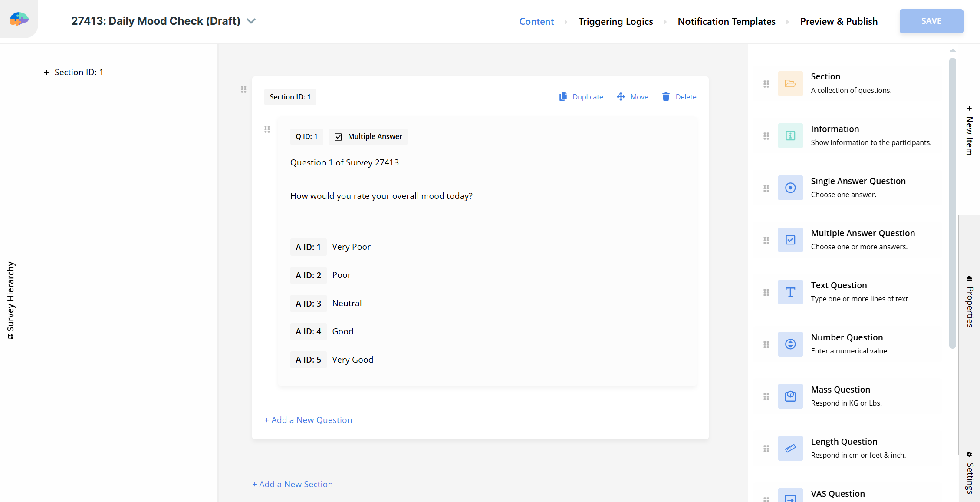Click the Information item icon
This screenshot has width=980, height=502.
[790, 136]
